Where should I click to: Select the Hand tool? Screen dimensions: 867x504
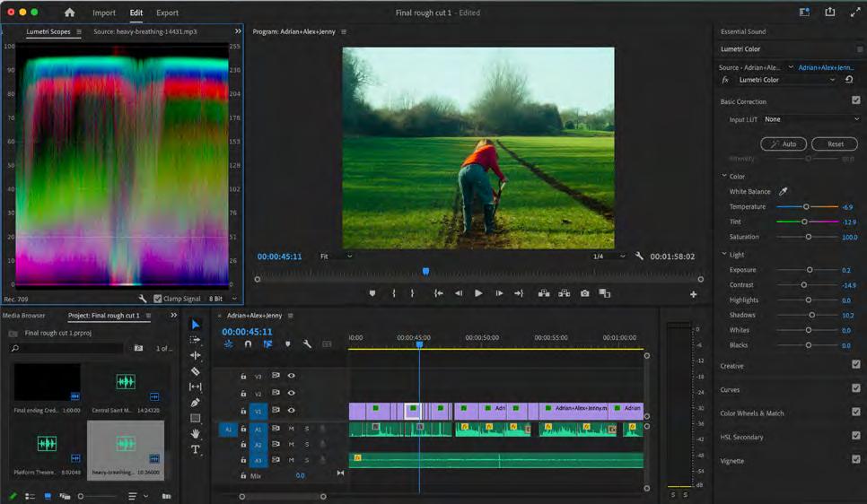(195, 434)
